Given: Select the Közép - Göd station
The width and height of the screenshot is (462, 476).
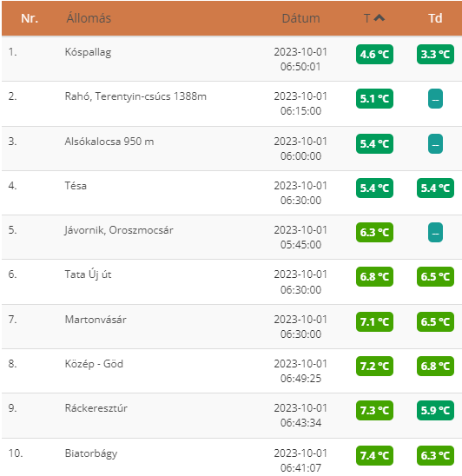Looking at the screenshot, I should click(x=94, y=364).
